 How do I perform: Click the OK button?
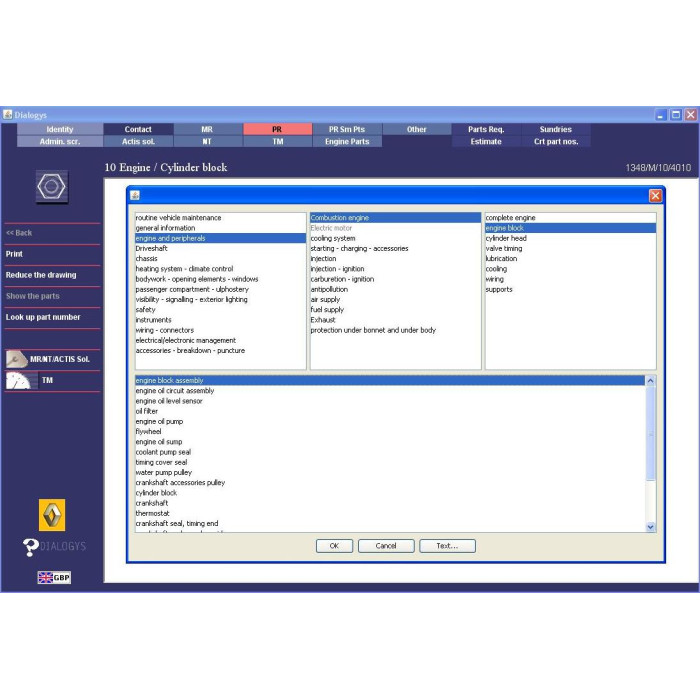pos(334,546)
